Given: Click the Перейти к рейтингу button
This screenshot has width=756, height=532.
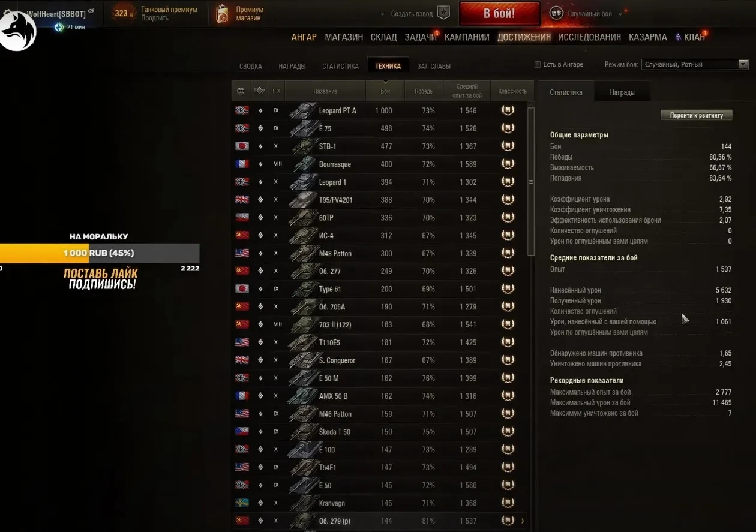Looking at the screenshot, I should click(697, 115).
